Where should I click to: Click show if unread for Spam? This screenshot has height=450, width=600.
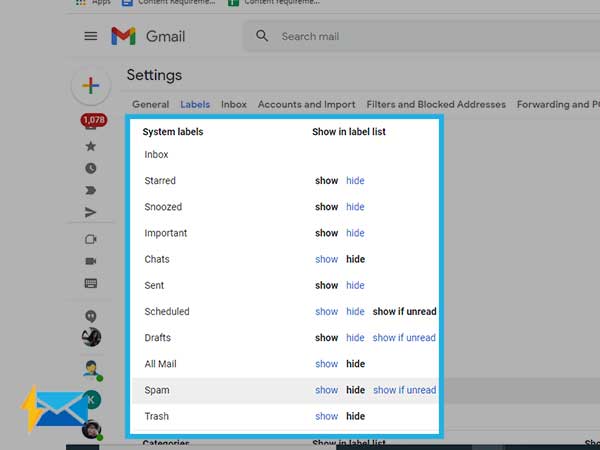[404, 390]
